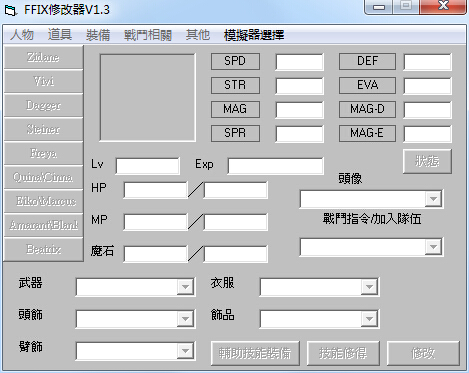Click the MAG stat button
This screenshot has width=469, height=373.
pos(235,109)
